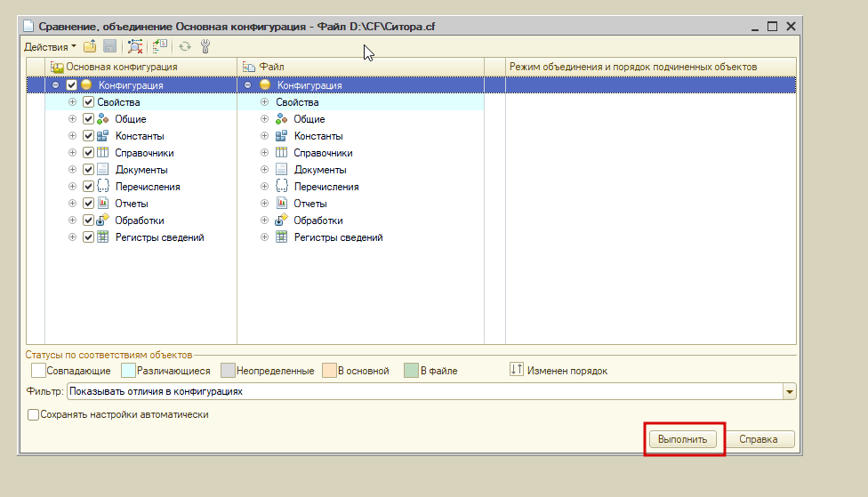Click the Выполнить button
Screen dimensions: 868x497
click(682, 439)
